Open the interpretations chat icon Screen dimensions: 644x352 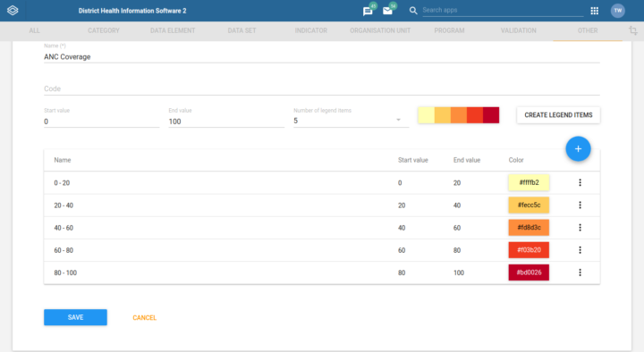point(368,11)
